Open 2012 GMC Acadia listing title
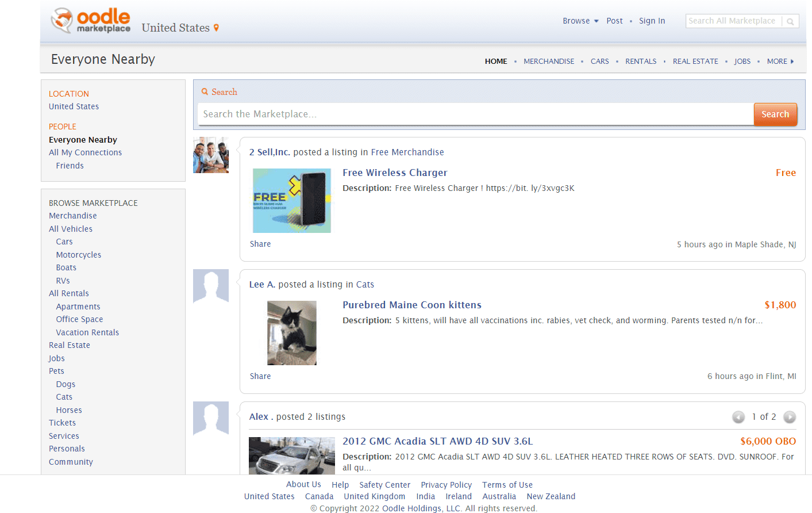 (438, 441)
